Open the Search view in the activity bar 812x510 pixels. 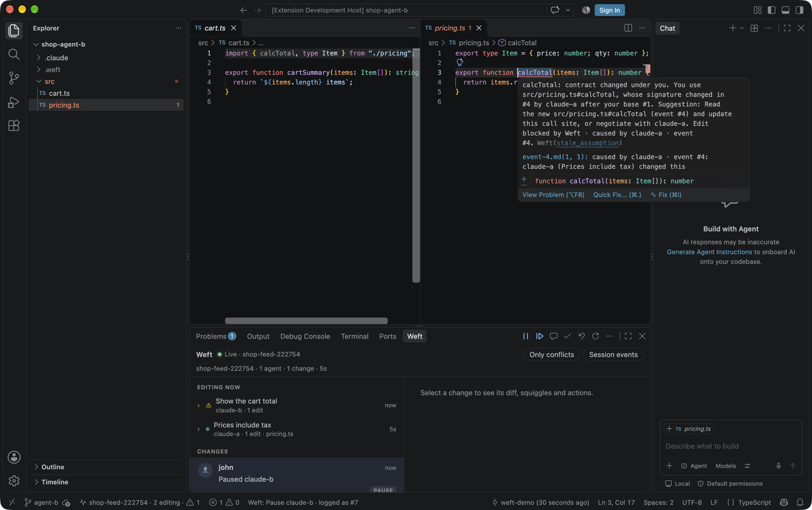click(14, 54)
